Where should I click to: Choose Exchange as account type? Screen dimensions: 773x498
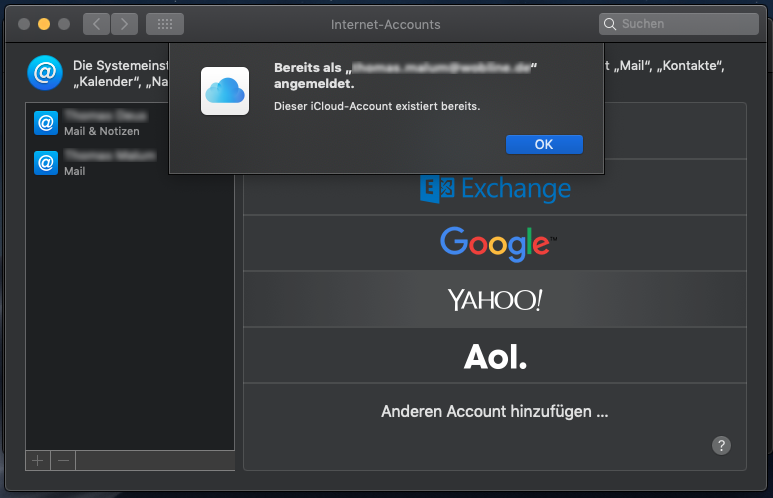[495, 187]
